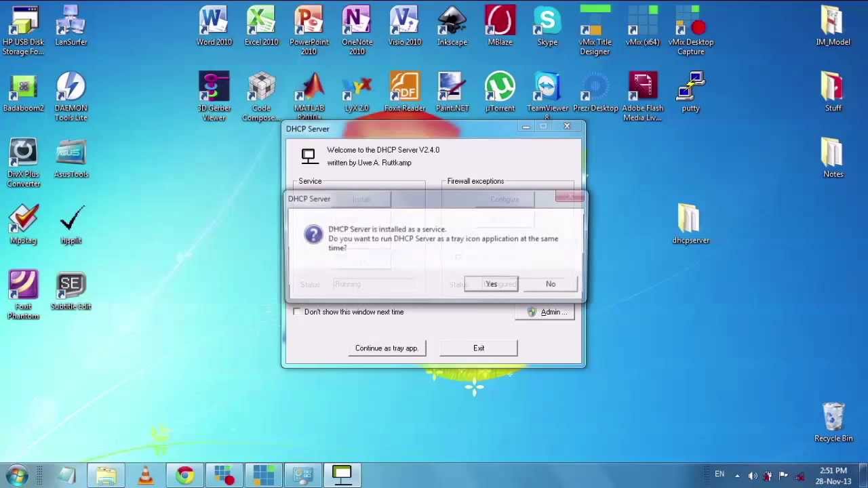Screen dimensions: 868x488
Task: Select the DivX Plus Converter icon
Action: pyautogui.click(x=24, y=163)
